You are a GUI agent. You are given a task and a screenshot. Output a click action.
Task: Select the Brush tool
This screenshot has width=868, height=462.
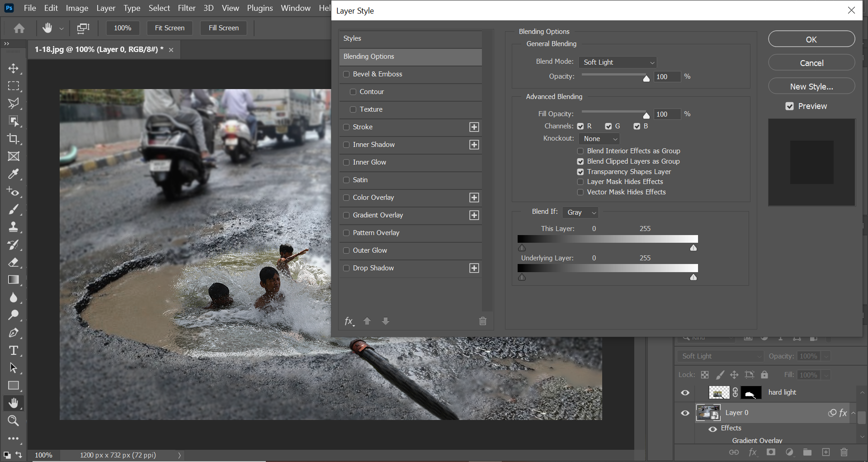(x=14, y=209)
